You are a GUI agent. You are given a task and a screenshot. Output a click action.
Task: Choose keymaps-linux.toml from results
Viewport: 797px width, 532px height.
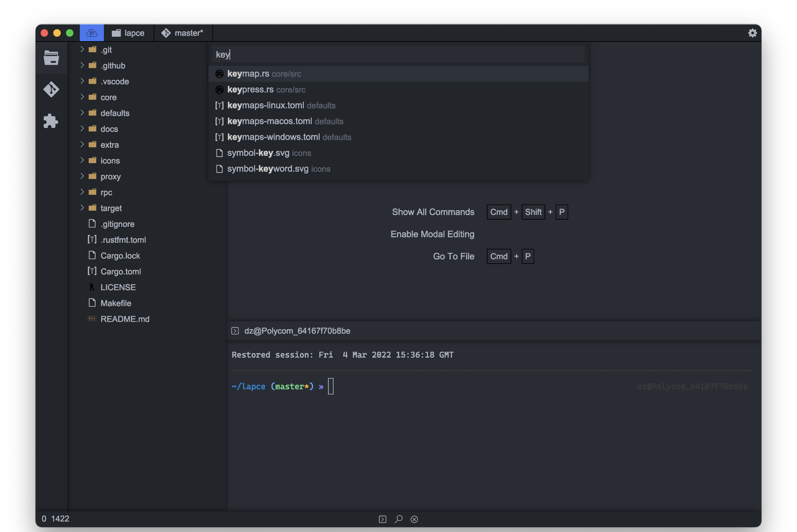pyautogui.click(x=398, y=106)
